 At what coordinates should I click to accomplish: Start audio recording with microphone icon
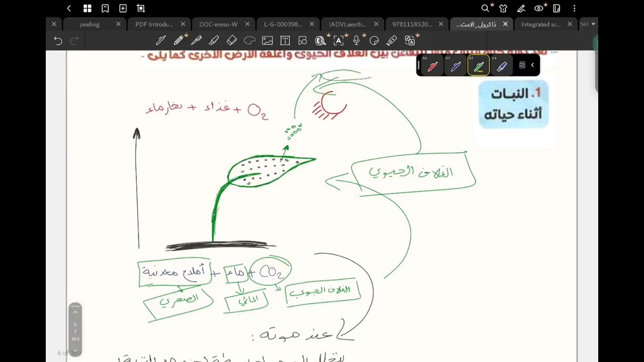pos(357,40)
